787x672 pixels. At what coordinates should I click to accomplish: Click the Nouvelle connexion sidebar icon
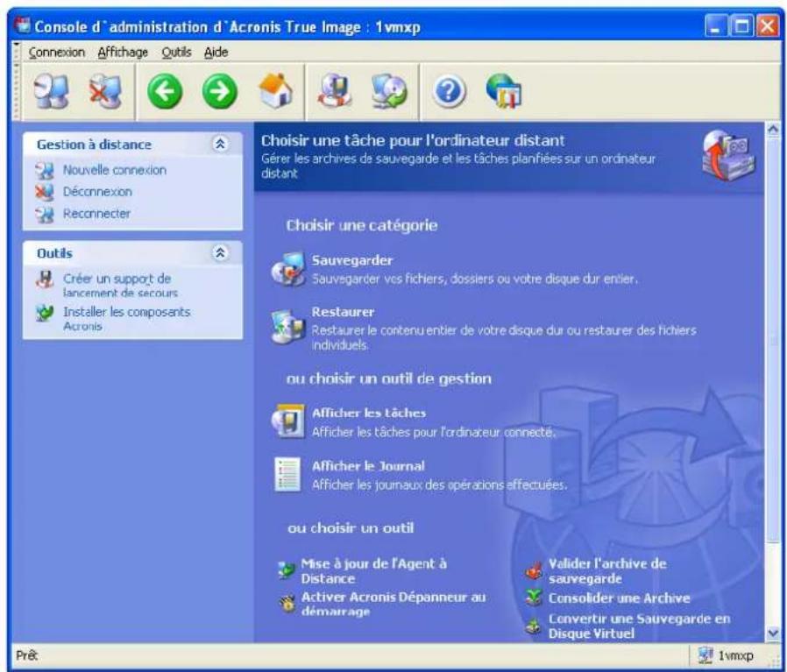(x=45, y=171)
